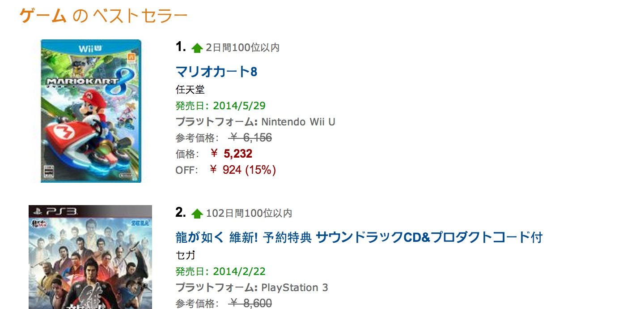Click the 任天堂 publisher name
Viewport: 644px width, 309px height.
tap(190, 90)
